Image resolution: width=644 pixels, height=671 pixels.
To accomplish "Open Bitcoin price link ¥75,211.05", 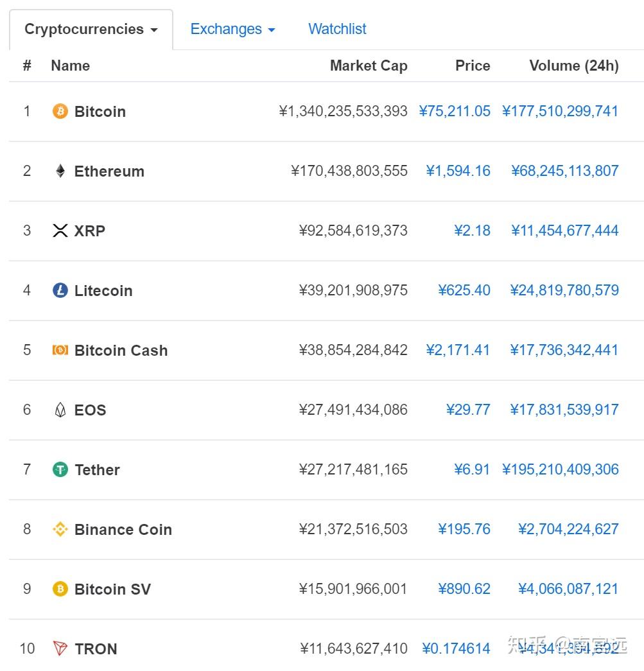I will point(455,111).
